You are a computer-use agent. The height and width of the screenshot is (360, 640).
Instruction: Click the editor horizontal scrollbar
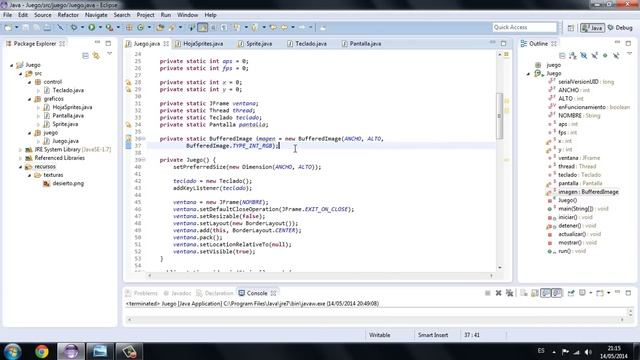click(x=320, y=276)
